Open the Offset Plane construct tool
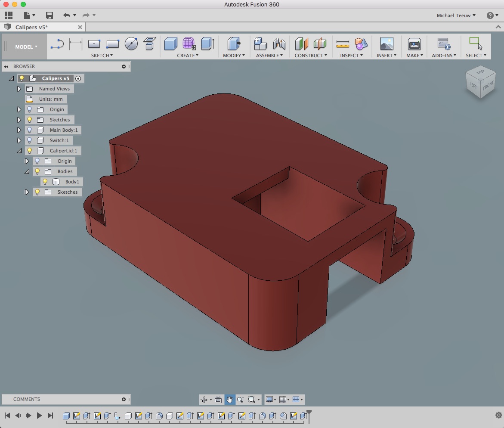Viewport: 504px width, 428px height. click(x=302, y=44)
